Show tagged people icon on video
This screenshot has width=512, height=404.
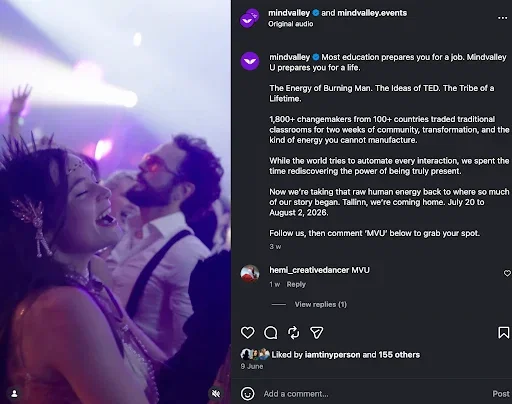[14, 394]
